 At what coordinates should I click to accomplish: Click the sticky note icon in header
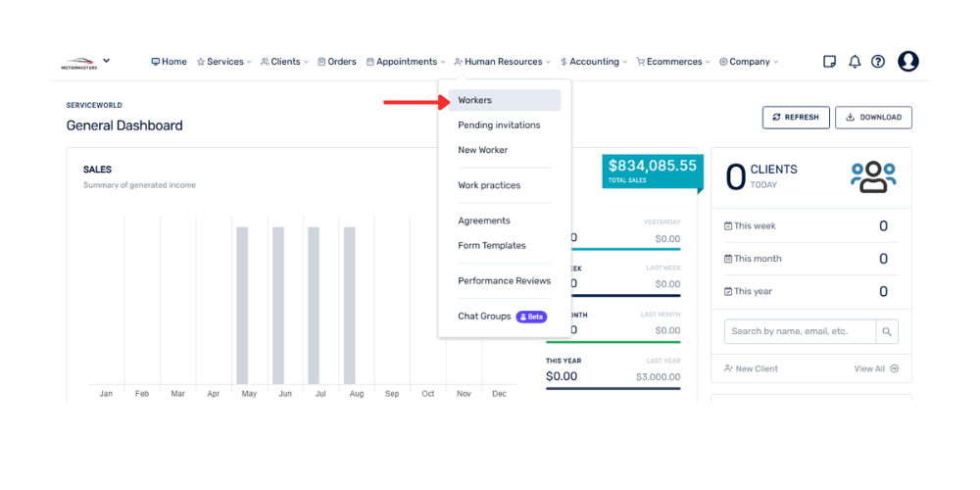click(830, 62)
